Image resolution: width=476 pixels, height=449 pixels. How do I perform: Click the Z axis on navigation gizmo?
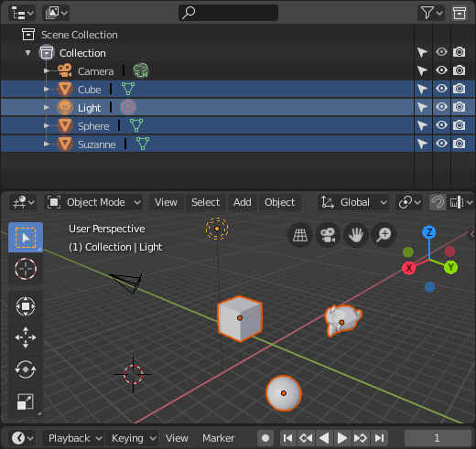coord(429,232)
